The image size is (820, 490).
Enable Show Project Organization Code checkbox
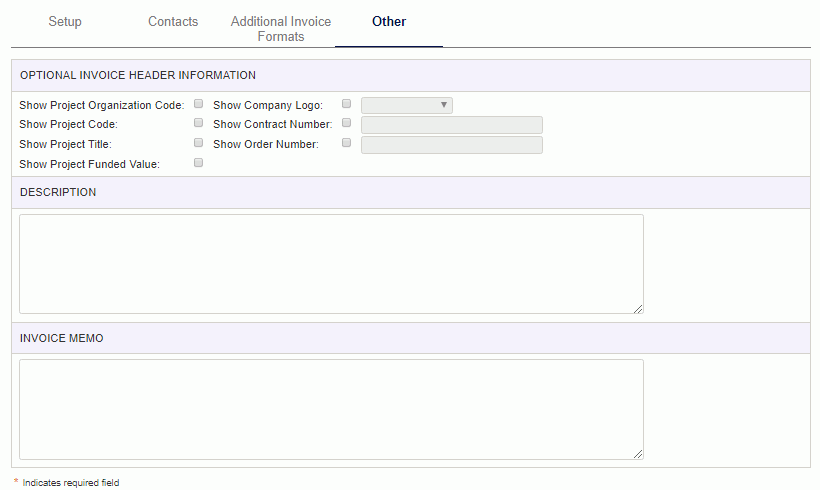tap(198, 104)
